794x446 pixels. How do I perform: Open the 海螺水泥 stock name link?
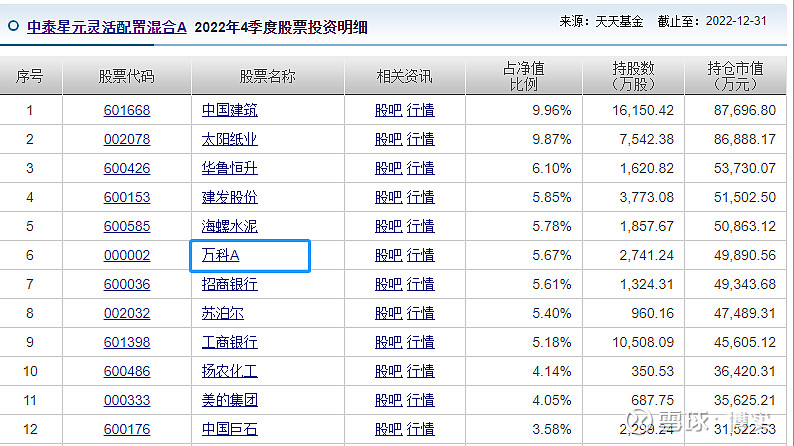coord(229,226)
